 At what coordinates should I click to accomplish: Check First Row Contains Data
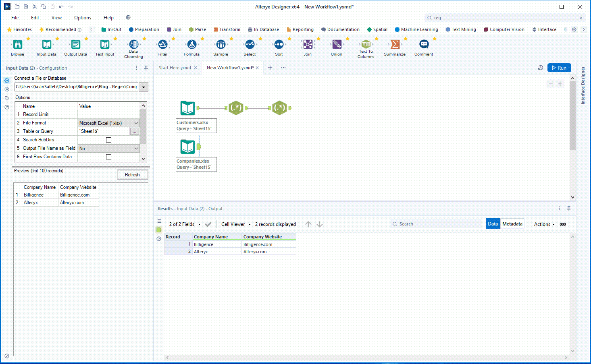coord(108,157)
